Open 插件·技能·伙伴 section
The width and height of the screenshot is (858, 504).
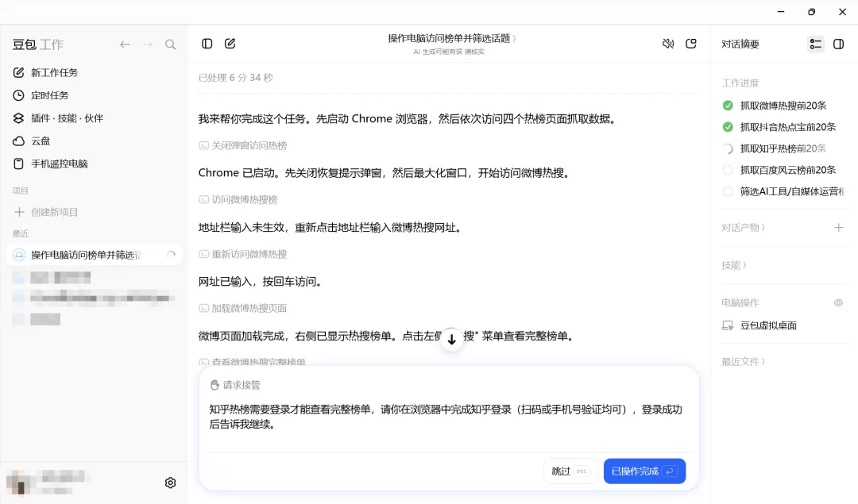[x=58, y=118]
